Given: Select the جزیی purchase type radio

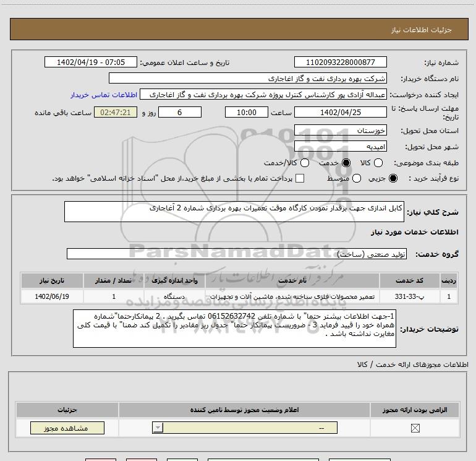Looking at the screenshot, I should point(393,178).
